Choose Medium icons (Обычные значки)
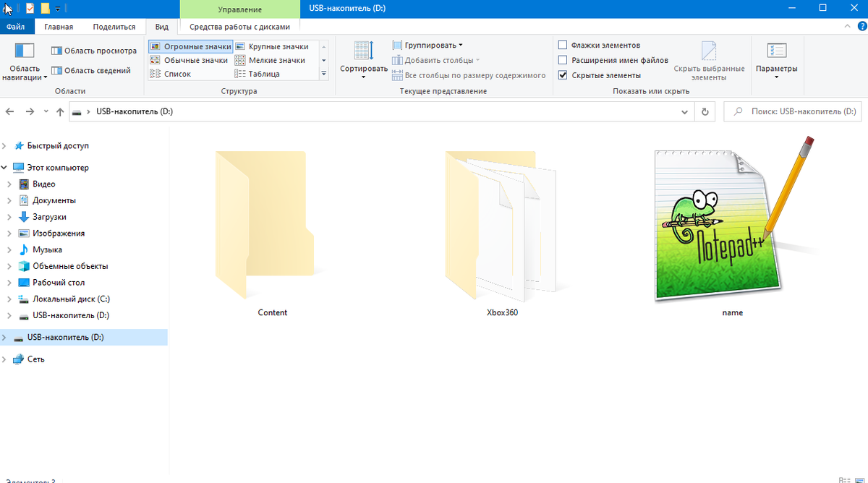Screen dimensions: 868x483 tap(190, 60)
